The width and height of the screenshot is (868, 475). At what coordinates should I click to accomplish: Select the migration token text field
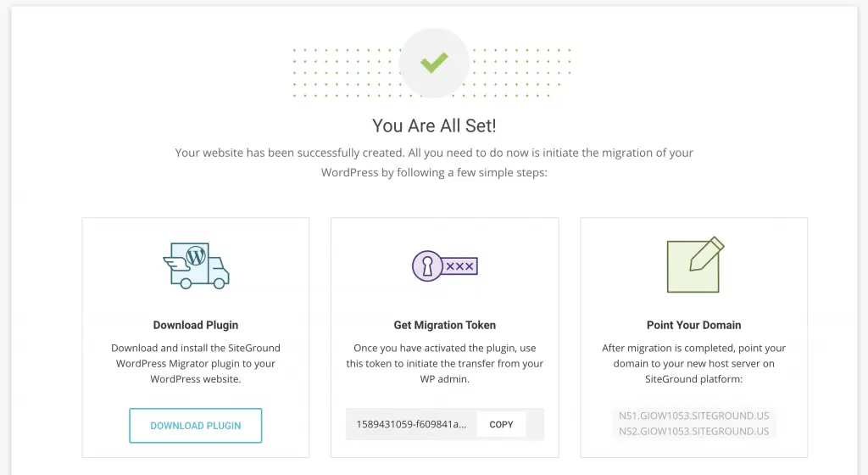(411, 424)
